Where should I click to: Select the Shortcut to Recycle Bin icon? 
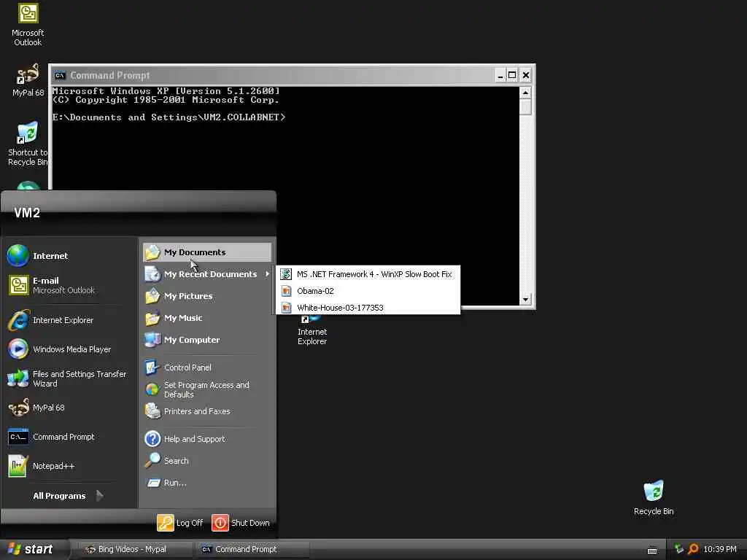pos(28,144)
